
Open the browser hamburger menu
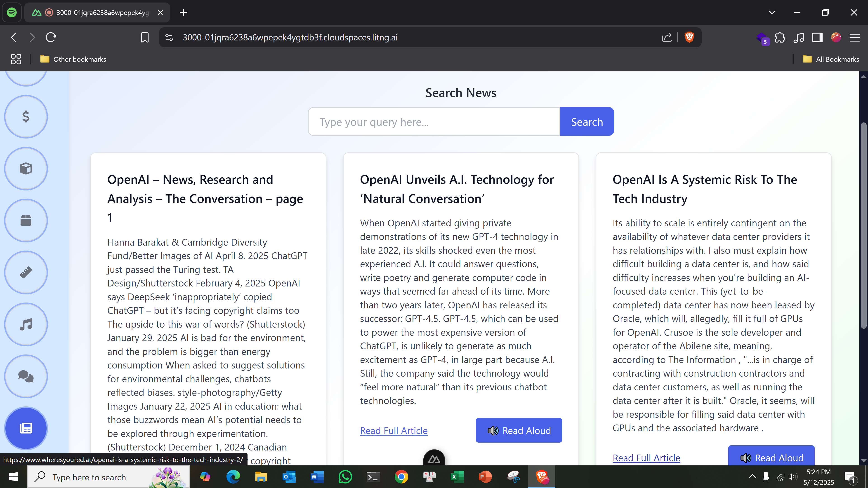point(855,37)
